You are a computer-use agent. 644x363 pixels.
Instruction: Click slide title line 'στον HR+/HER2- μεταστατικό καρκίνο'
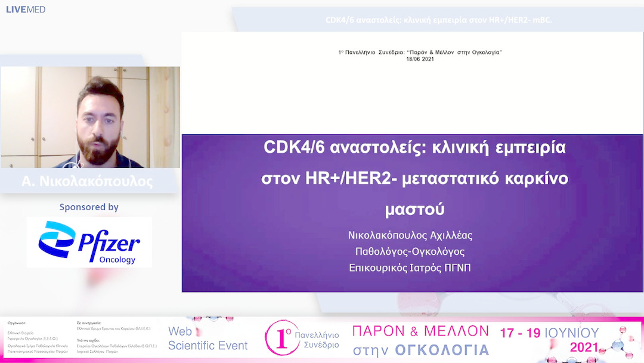coord(415,179)
